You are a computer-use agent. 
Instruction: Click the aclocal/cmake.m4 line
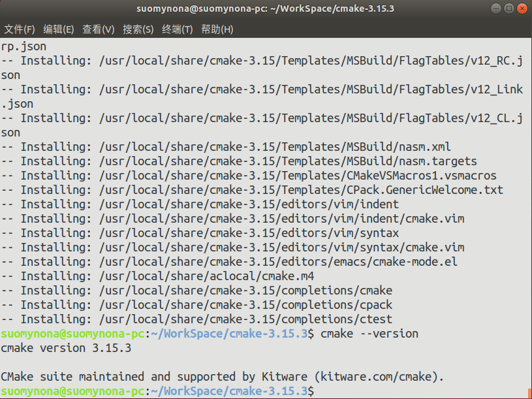coord(157,276)
